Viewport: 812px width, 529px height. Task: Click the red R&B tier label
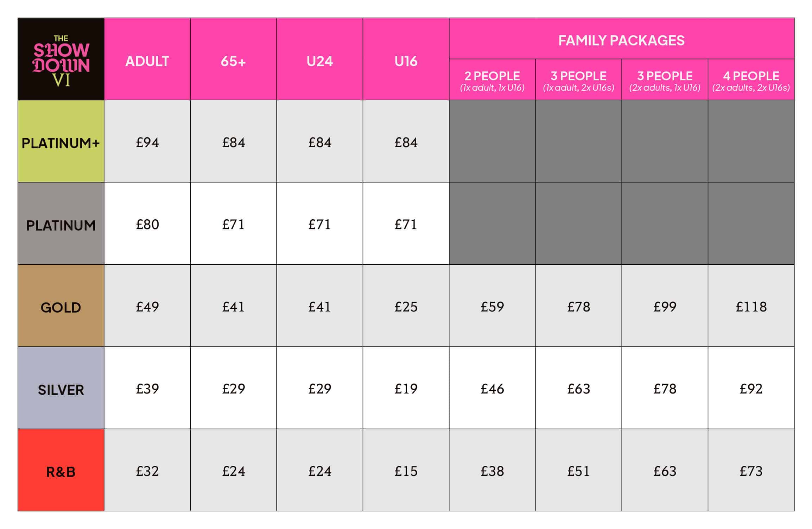click(61, 472)
